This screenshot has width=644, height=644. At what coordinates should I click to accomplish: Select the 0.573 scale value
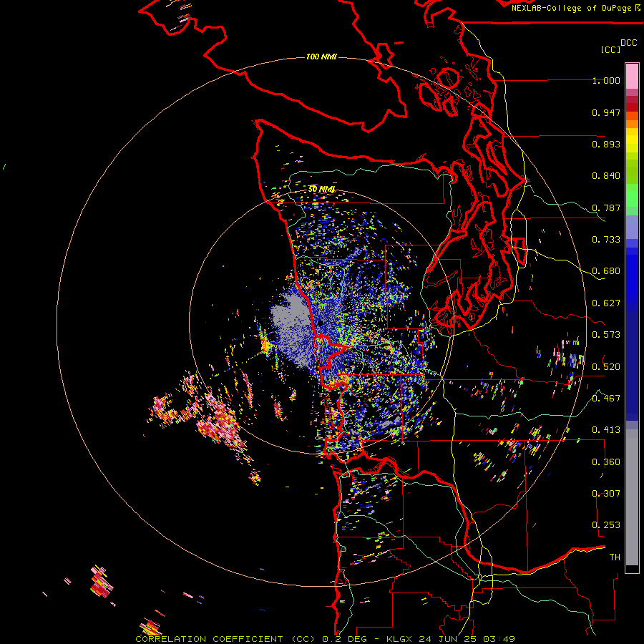coord(606,335)
